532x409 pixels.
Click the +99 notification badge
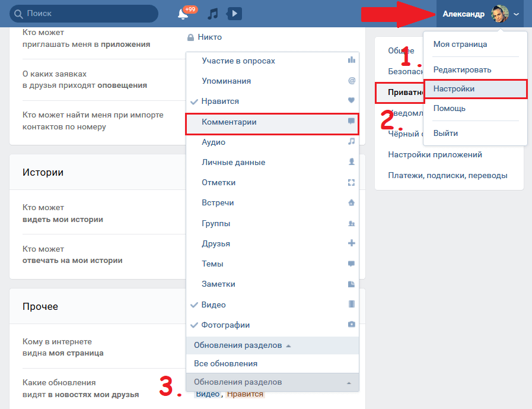pyautogui.click(x=190, y=9)
